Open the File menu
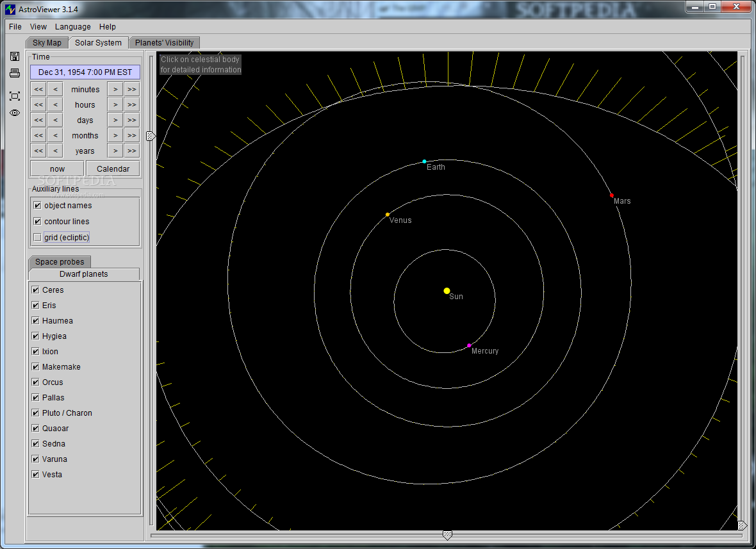This screenshot has width=756, height=549. [15, 26]
